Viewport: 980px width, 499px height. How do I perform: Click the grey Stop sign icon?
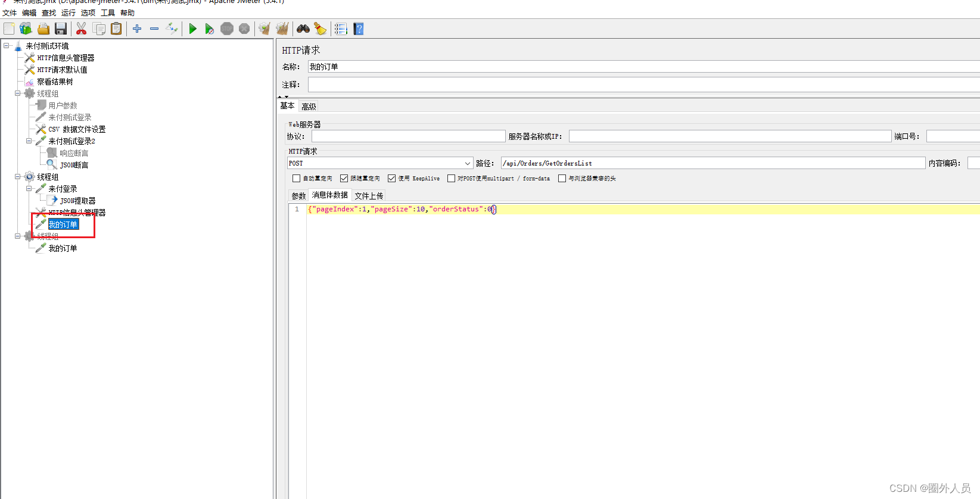227,29
